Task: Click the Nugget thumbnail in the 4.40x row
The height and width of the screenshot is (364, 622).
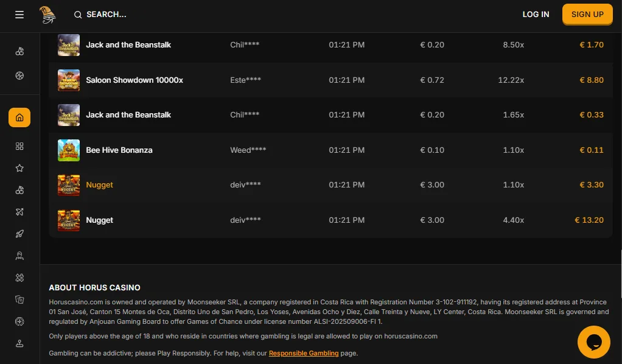Action: tap(69, 220)
